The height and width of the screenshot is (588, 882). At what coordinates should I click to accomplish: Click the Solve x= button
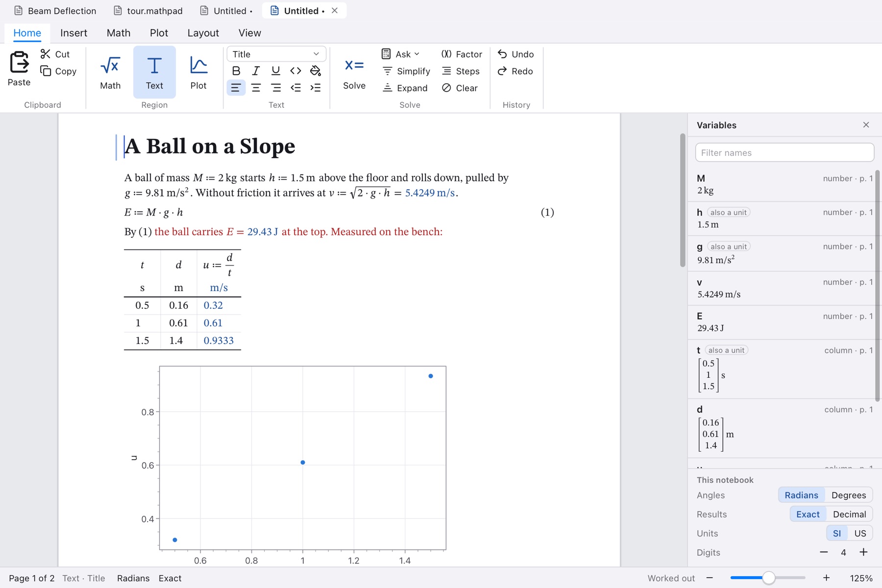pyautogui.click(x=354, y=72)
